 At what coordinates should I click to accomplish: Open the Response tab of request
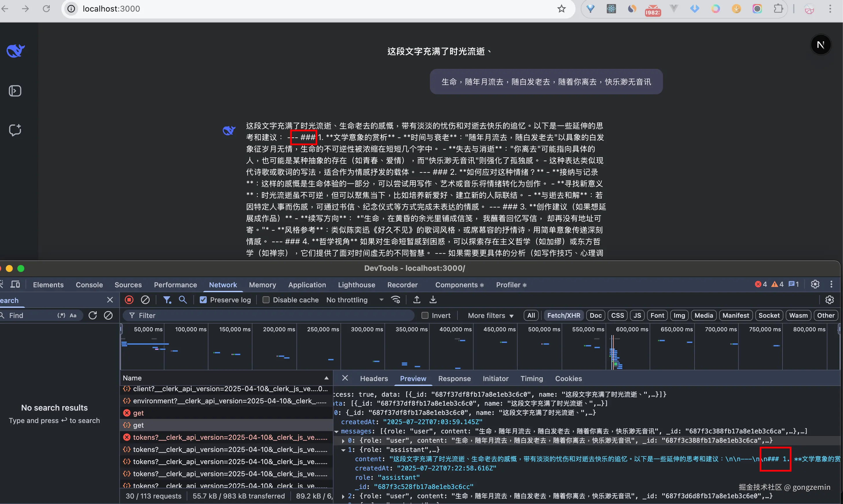coord(454,379)
